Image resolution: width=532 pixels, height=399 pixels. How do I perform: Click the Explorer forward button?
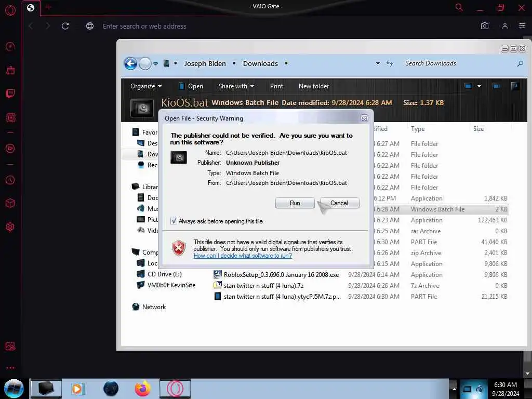point(145,63)
